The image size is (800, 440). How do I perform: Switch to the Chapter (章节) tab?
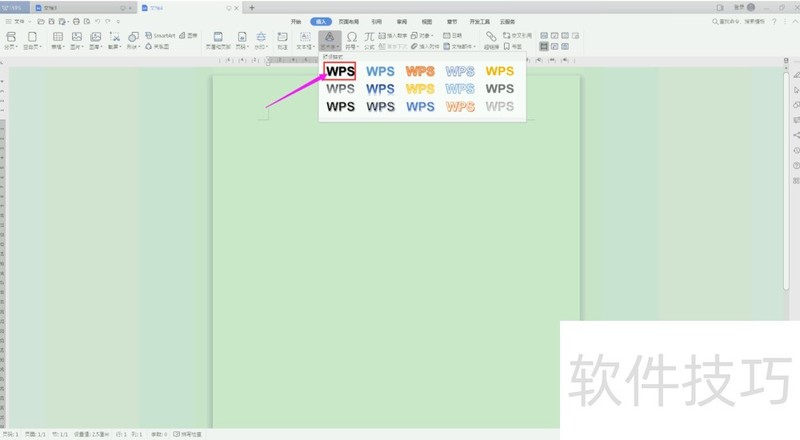point(452,21)
